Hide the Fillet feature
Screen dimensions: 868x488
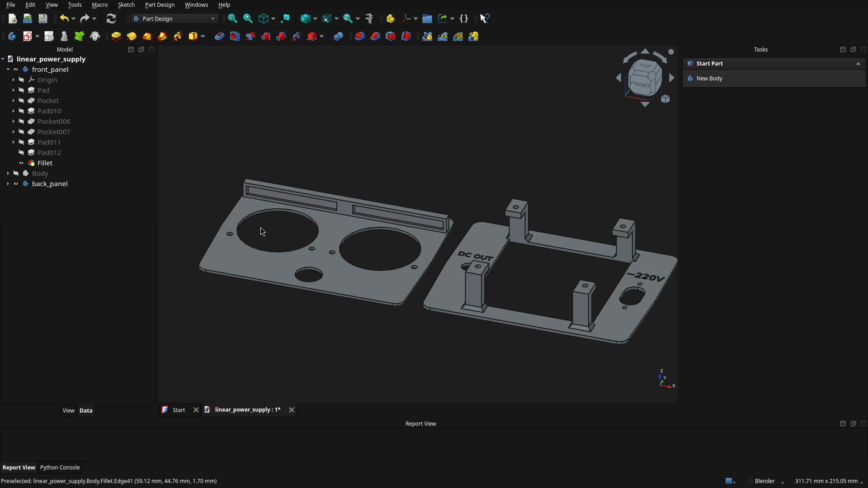click(x=21, y=163)
